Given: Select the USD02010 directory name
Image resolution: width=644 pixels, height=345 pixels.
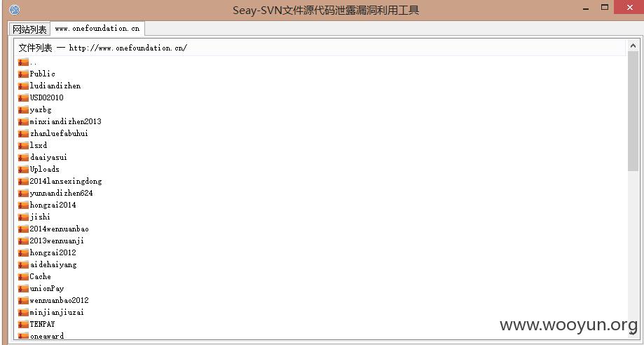Looking at the screenshot, I should point(46,97).
